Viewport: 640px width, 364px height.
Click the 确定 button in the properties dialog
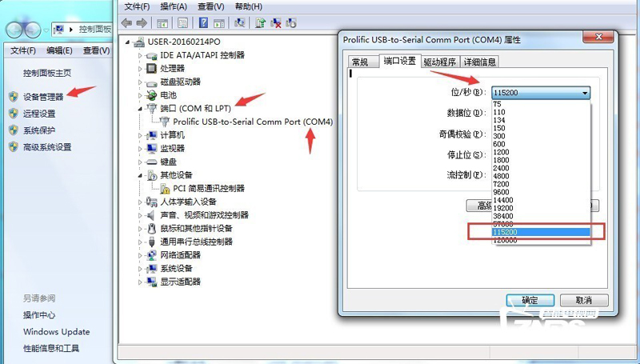(x=530, y=300)
